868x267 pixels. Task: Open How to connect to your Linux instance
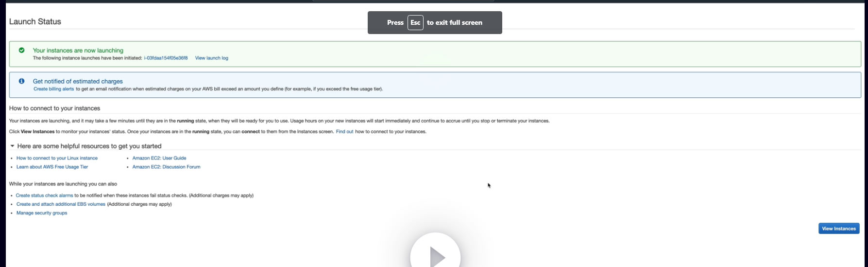coord(57,158)
